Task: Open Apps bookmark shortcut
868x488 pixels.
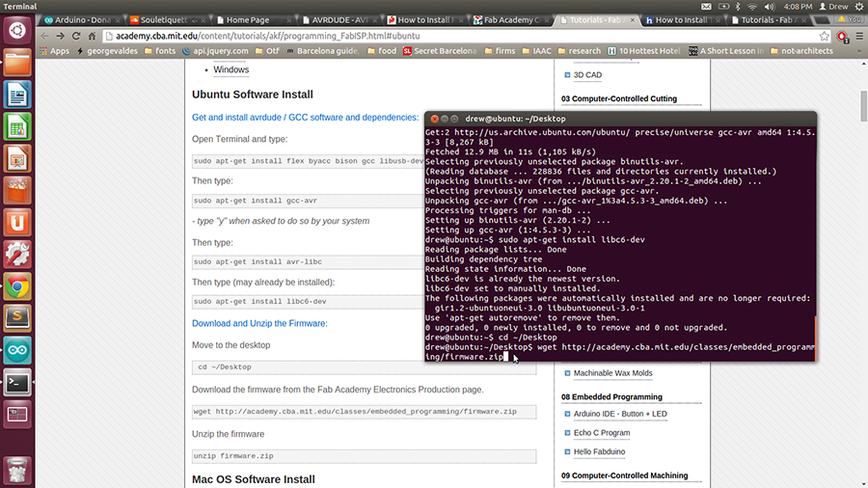Action: coord(54,51)
